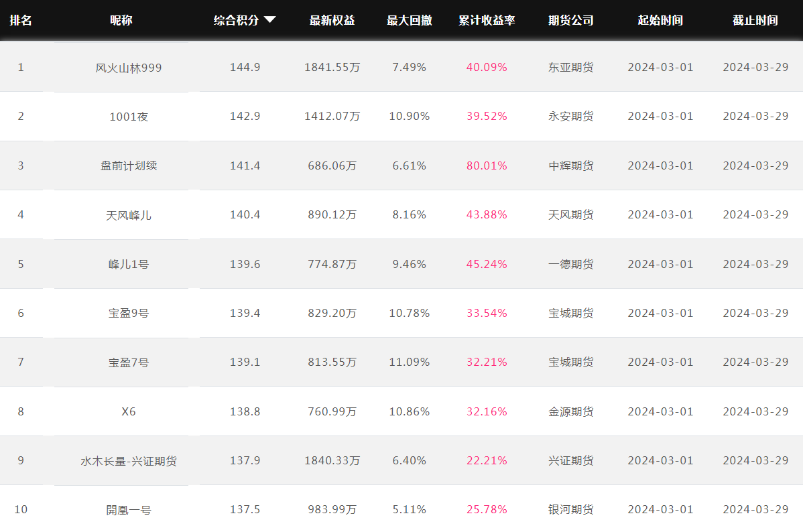The height and width of the screenshot is (532, 803).
Task: Select return rate 33.54%
Action: (x=487, y=313)
